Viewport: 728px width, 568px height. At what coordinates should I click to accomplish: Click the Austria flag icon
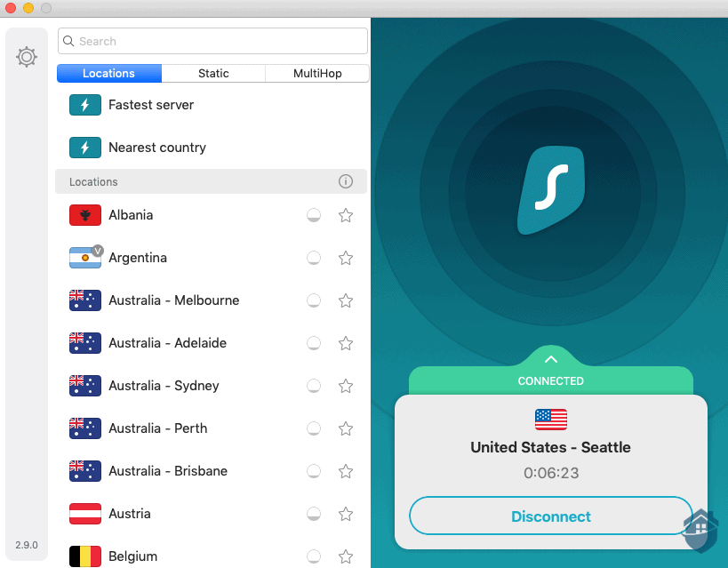85,514
